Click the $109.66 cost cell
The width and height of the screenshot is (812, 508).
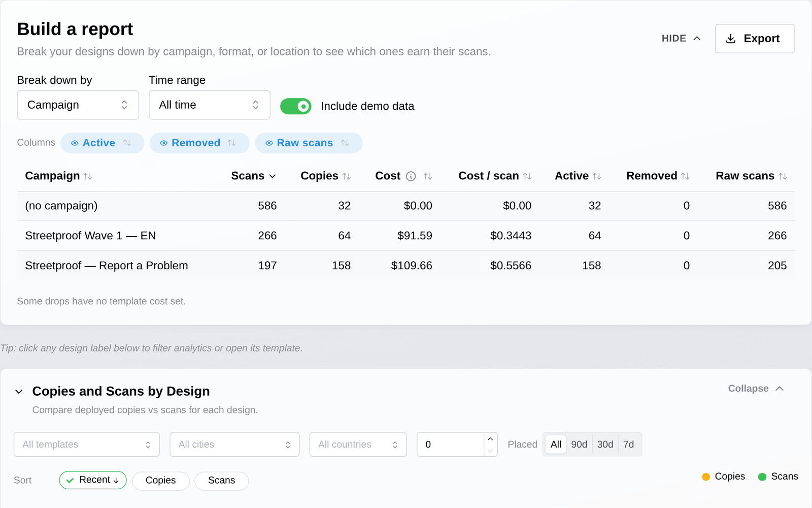pyautogui.click(x=412, y=266)
